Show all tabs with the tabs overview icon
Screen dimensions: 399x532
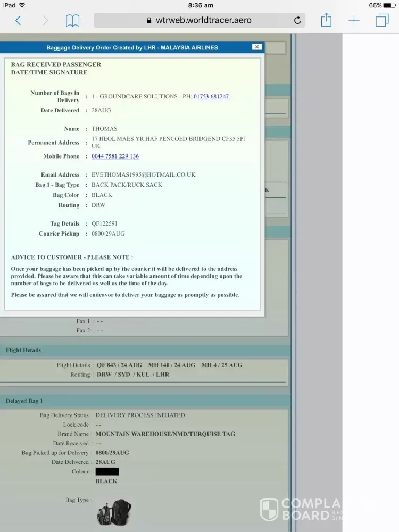coord(382,20)
